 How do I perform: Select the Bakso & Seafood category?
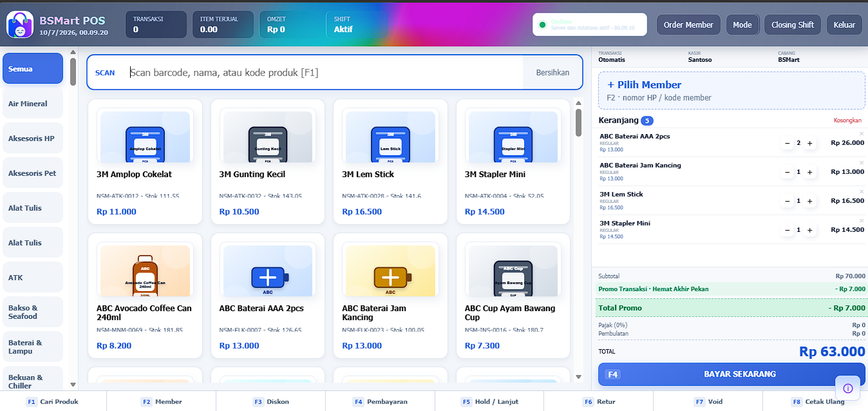(x=33, y=312)
